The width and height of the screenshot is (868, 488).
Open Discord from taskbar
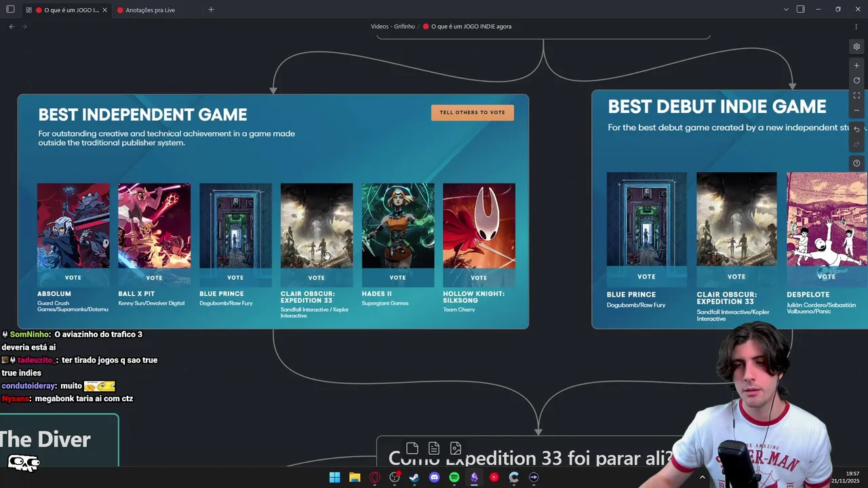pos(435,477)
